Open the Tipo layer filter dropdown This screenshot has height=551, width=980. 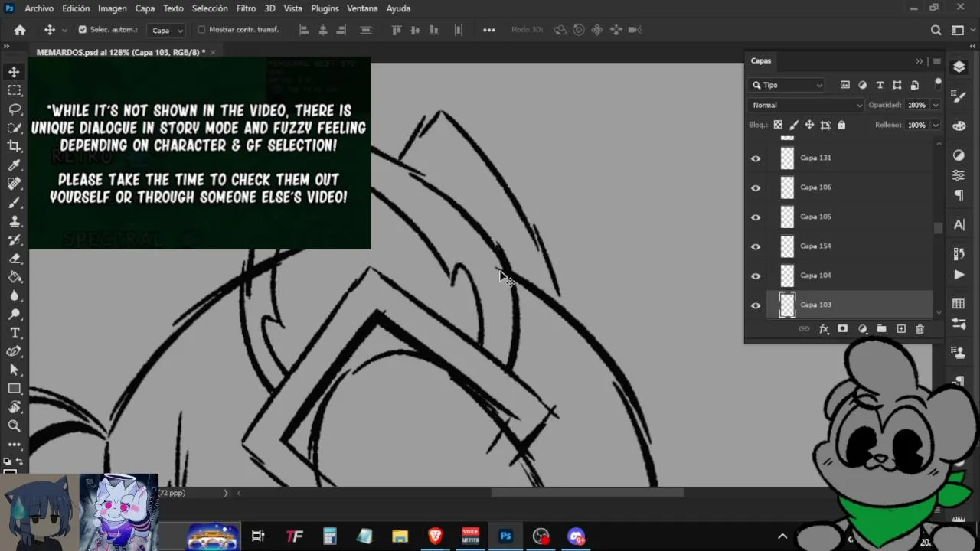[x=787, y=85]
